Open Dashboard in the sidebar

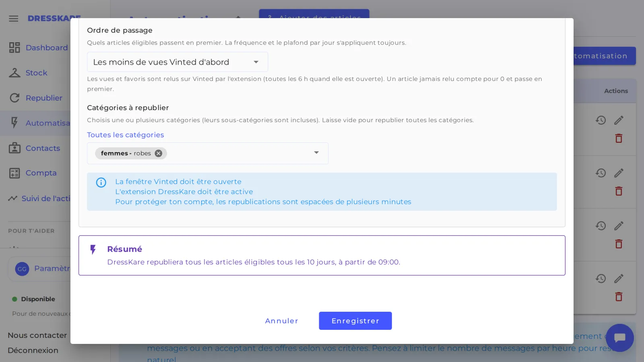pos(47,47)
